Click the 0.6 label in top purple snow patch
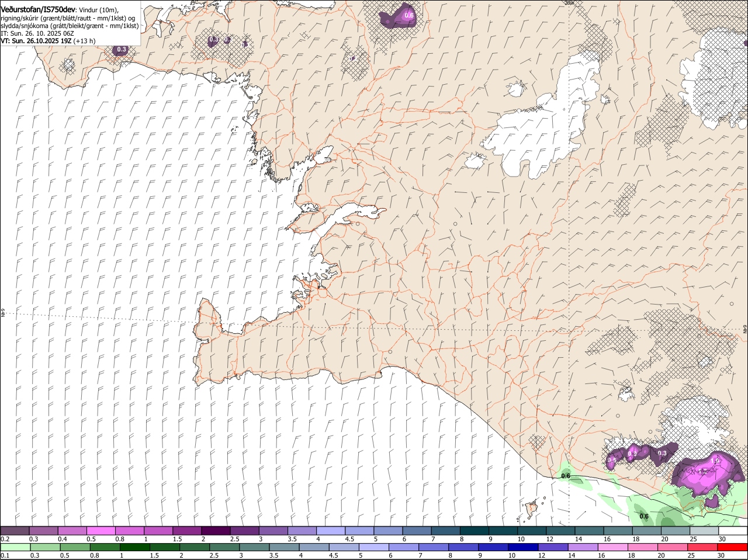 (x=409, y=15)
